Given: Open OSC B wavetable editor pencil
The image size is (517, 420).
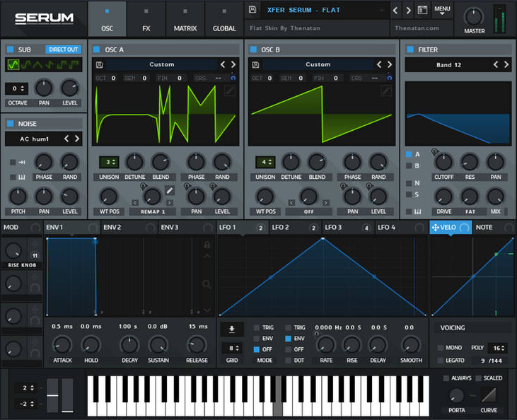Looking at the screenshot, I should 385,91.
